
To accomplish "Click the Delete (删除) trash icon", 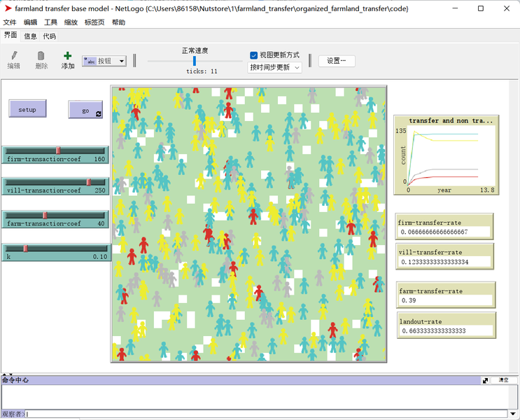I will tap(41, 56).
